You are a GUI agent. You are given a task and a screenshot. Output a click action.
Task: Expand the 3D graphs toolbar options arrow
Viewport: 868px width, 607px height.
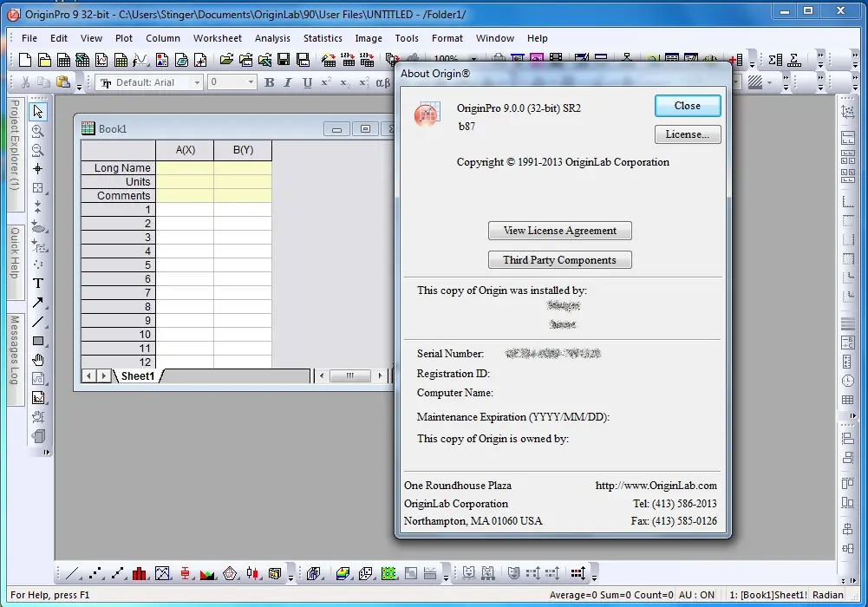[x=446, y=578]
